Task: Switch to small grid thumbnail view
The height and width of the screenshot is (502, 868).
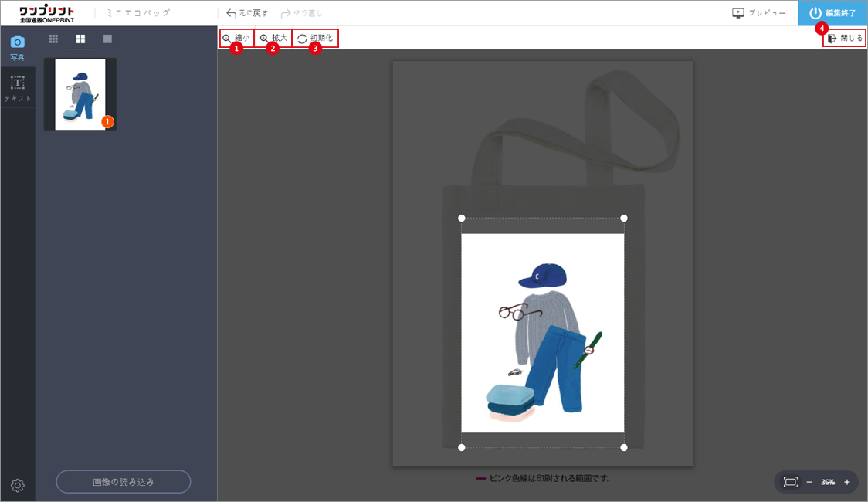Action: (x=53, y=39)
